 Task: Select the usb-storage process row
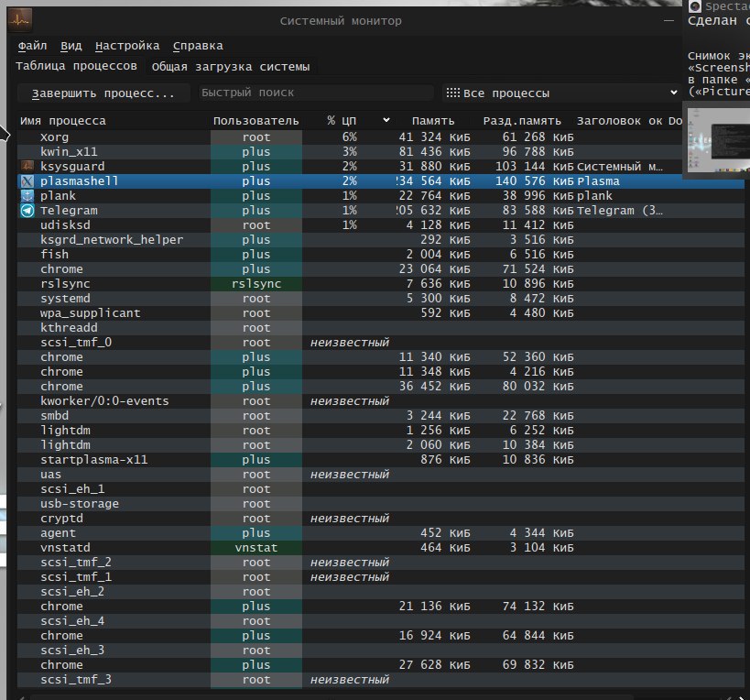click(x=380, y=503)
